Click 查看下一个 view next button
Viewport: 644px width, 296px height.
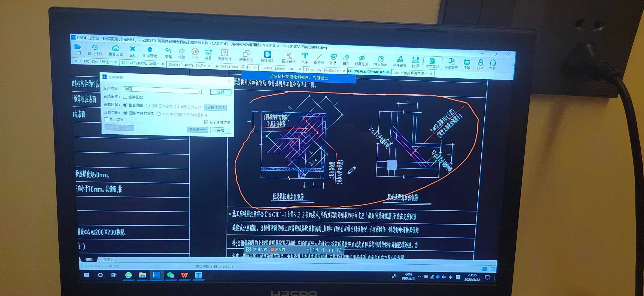tap(197, 129)
